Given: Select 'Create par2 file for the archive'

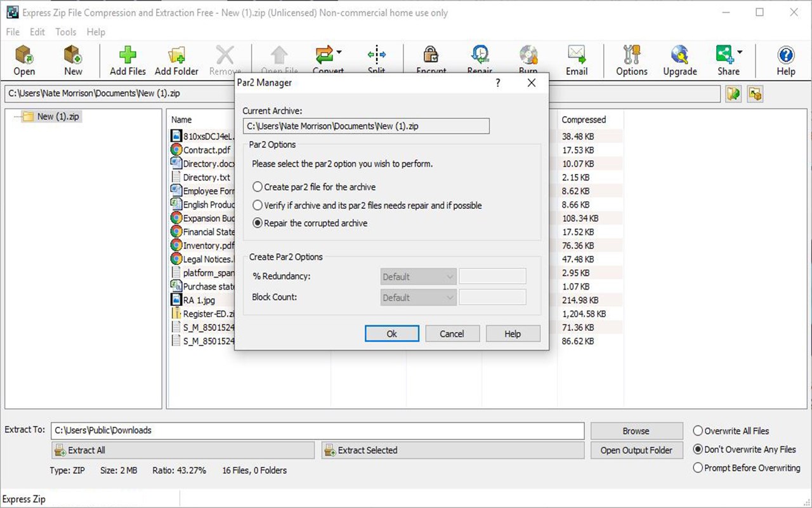Looking at the screenshot, I should pyautogui.click(x=258, y=187).
